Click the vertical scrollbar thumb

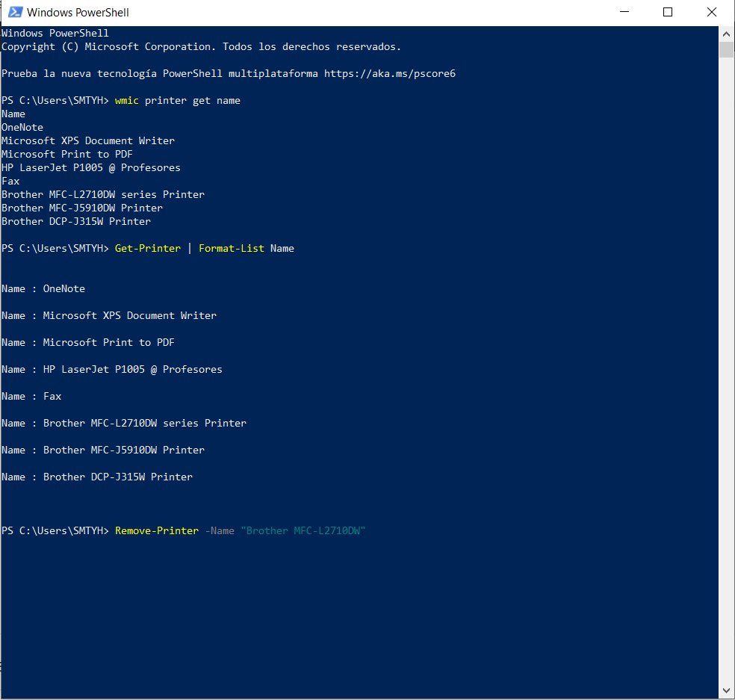[726, 50]
